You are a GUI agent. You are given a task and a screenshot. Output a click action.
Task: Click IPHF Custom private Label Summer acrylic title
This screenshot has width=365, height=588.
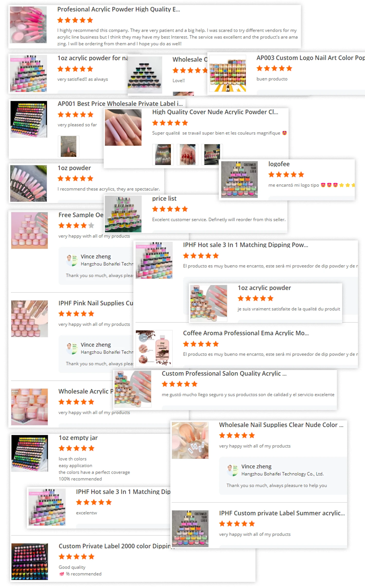point(282,513)
